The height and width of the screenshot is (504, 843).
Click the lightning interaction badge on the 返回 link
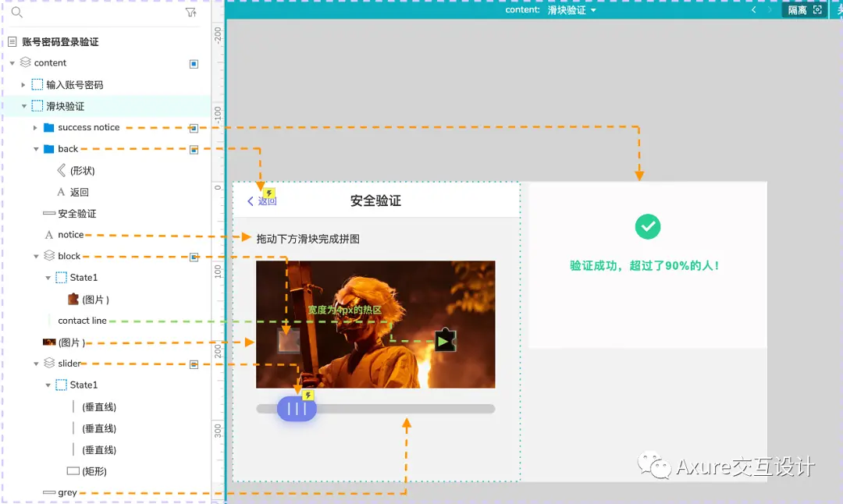[269, 193]
